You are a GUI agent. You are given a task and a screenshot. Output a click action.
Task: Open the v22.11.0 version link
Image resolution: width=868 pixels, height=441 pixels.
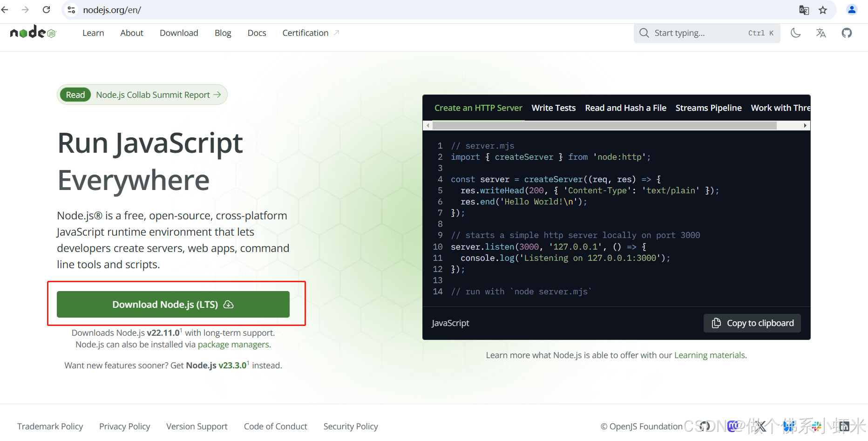click(x=163, y=333)
